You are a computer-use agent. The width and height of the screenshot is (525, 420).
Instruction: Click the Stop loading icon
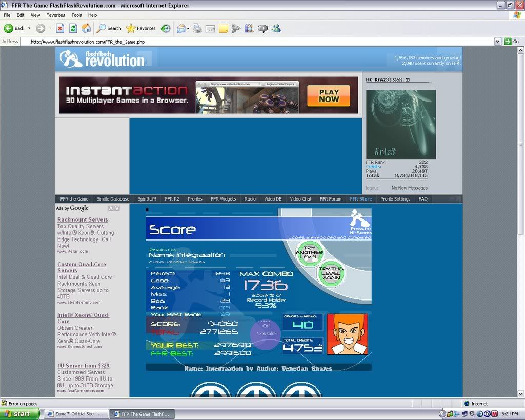coord(60,28)
